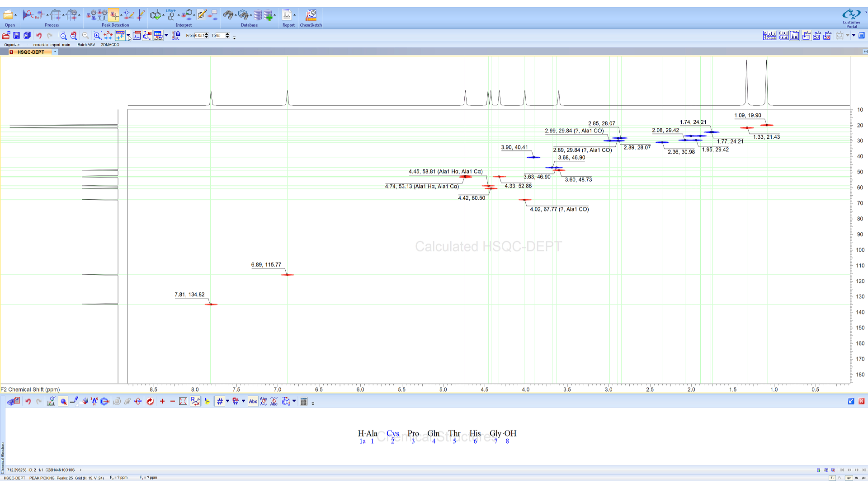
Task: Increment the From value spinner
Action: coord(207,34)
